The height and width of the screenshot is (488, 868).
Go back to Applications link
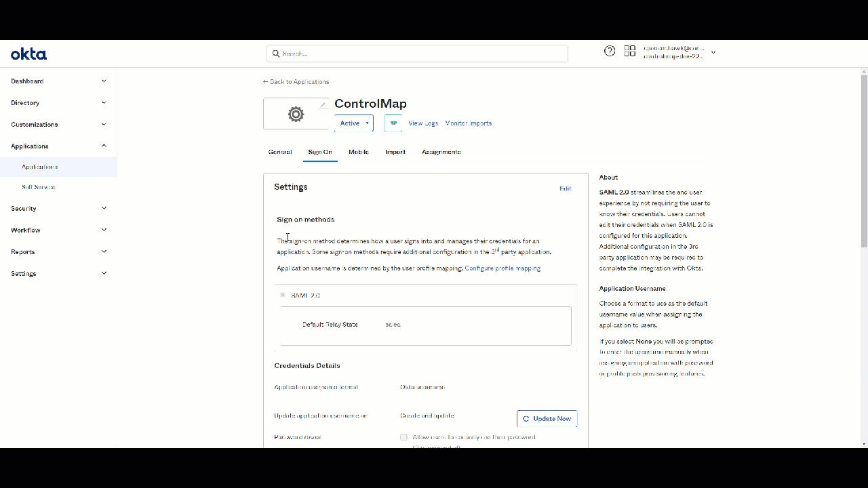tap(296, 82)
